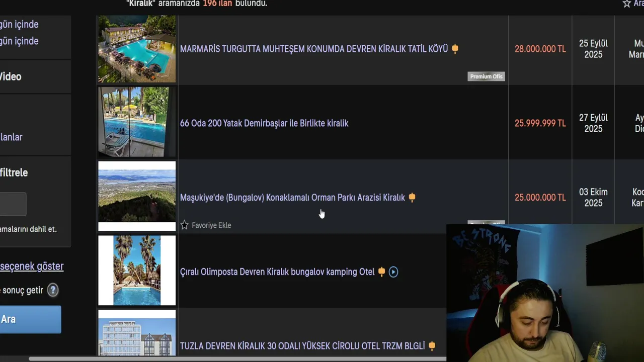Open the Tuzla devren kiralık otel listing
The height and width of the screenshot is (362, 644).
coord(302,346)
